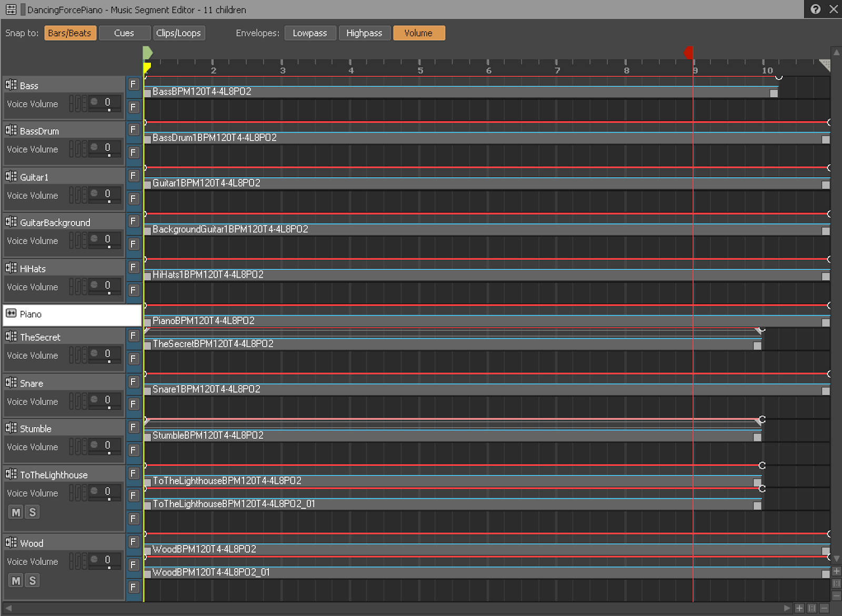Select the WoodBPM120T4-4L8PO2_01 clip

coord(487,573)
